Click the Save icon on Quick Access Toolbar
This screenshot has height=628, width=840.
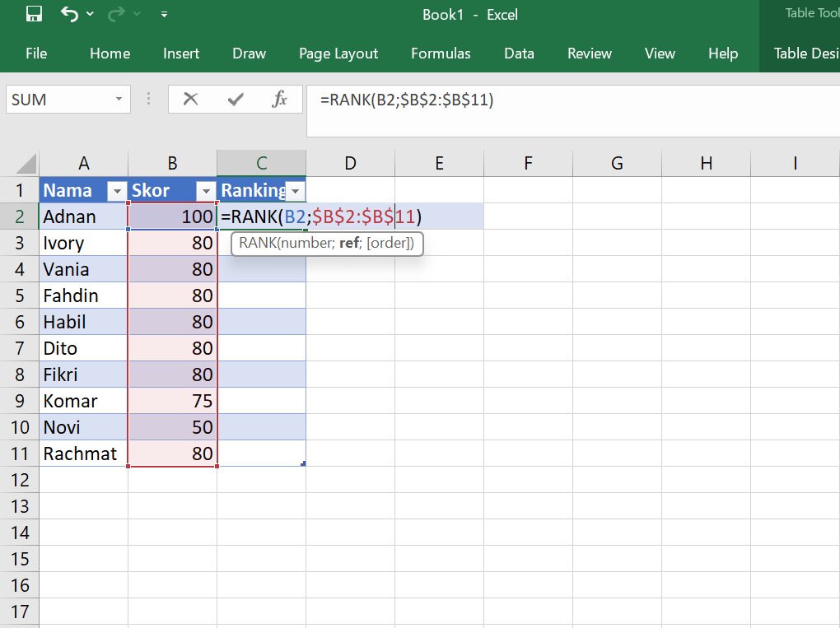click(34, 13)
